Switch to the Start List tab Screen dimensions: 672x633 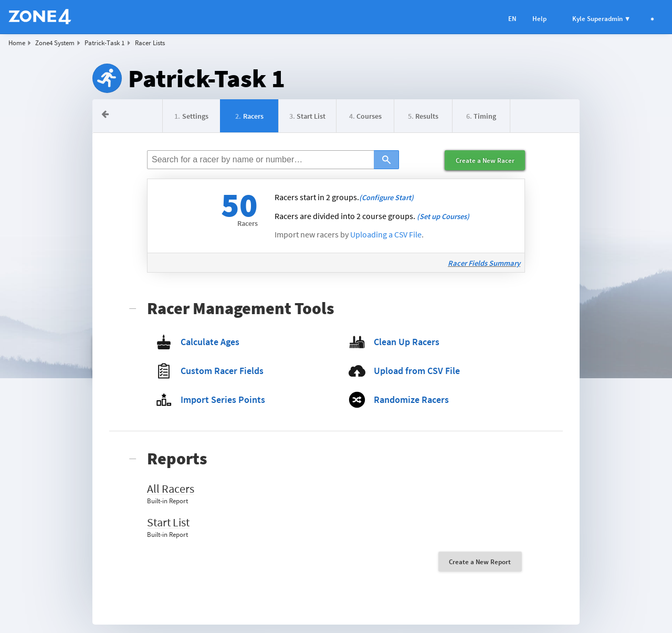click(x=307, y=116)
